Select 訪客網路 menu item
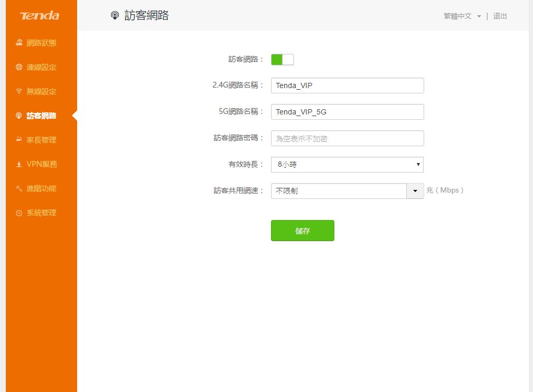This screenshot has width=533, height=392. pyautogui.click(x=42, y=116)
